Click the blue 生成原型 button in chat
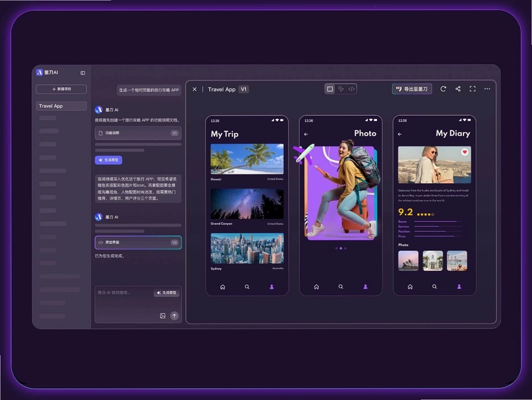Image resolution: width=532 pixels, height=400 pixels. tap(108, 160)
